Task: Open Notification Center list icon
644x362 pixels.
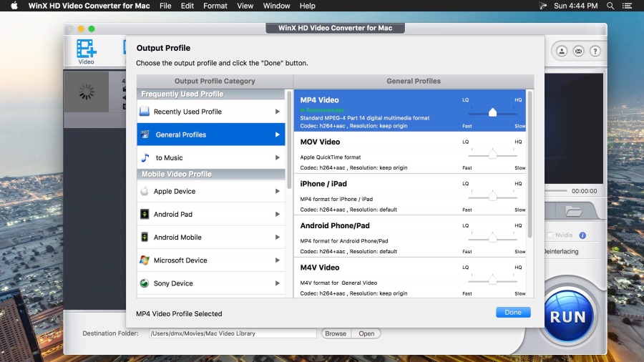Action: [627, 6]
